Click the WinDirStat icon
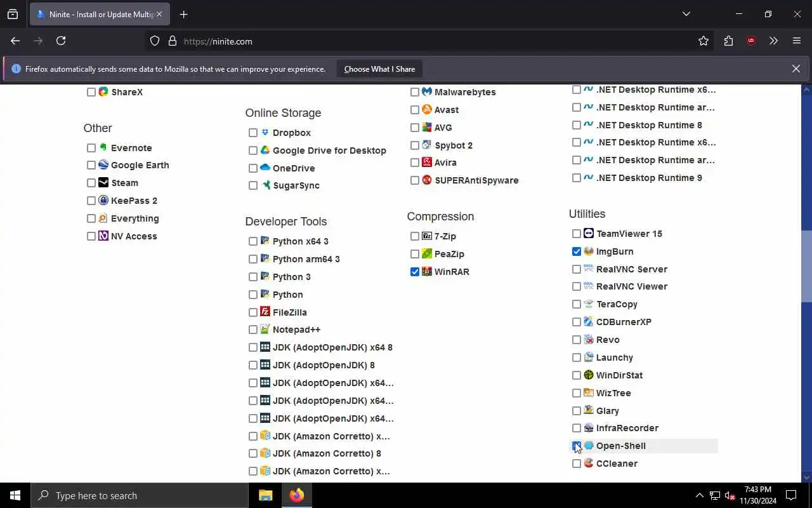The image size is (812, 508). [x=589, y=375]
